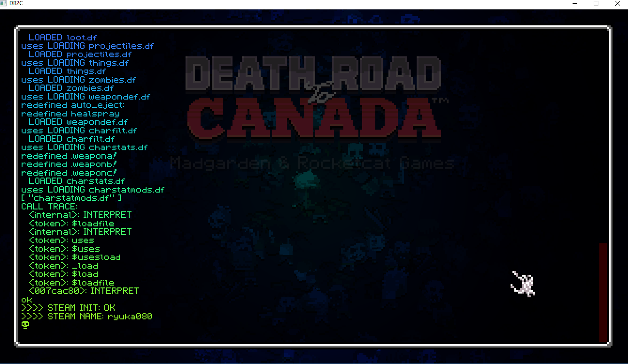Click the "uses LOADING projectiles.df" line
Screen dimensions: 628x364
coord(87,46)
